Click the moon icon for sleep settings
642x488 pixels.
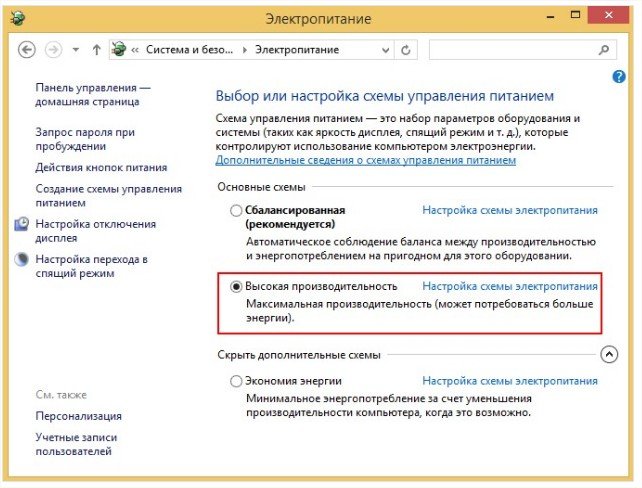coord(23,259)
